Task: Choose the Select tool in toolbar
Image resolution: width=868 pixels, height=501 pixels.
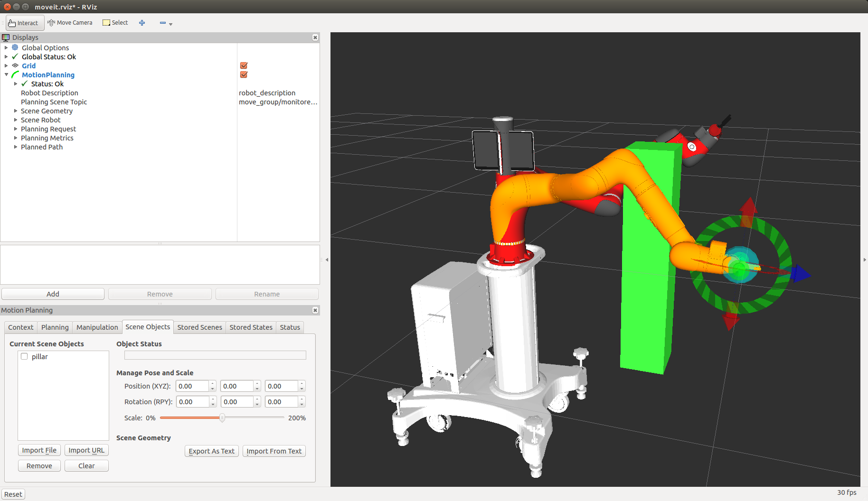Action: click(115, 23)
